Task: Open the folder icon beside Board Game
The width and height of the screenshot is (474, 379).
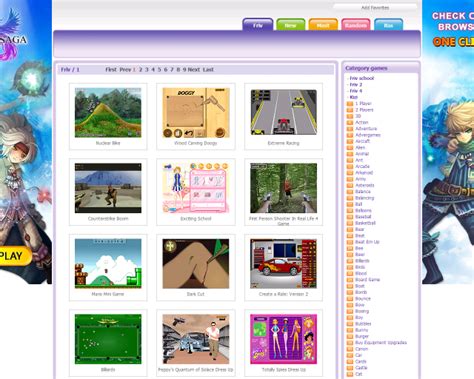Action: [350, 280]
